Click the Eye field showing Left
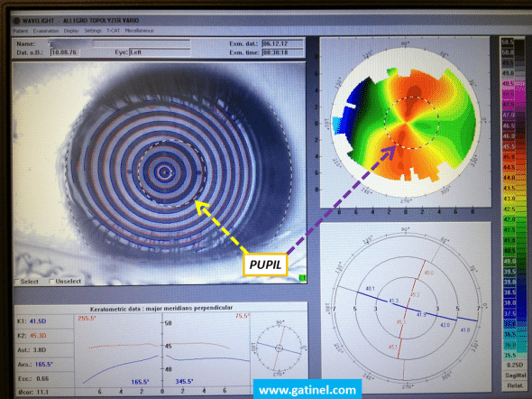 click(x=160, y=52)
